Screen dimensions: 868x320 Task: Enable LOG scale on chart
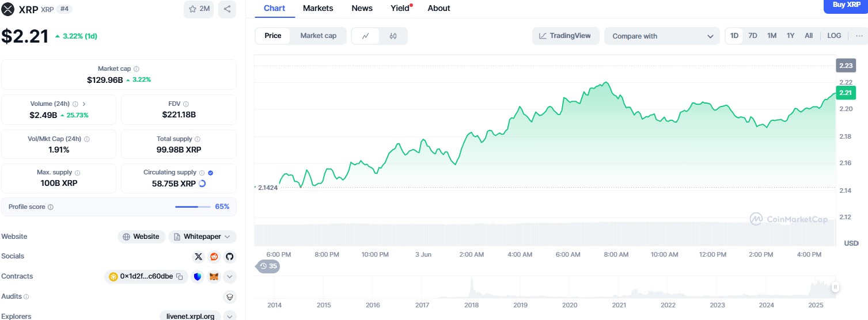point(834,36)
